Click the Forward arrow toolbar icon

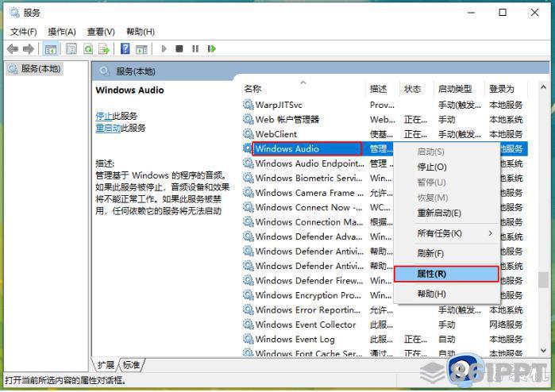(29, 49)
